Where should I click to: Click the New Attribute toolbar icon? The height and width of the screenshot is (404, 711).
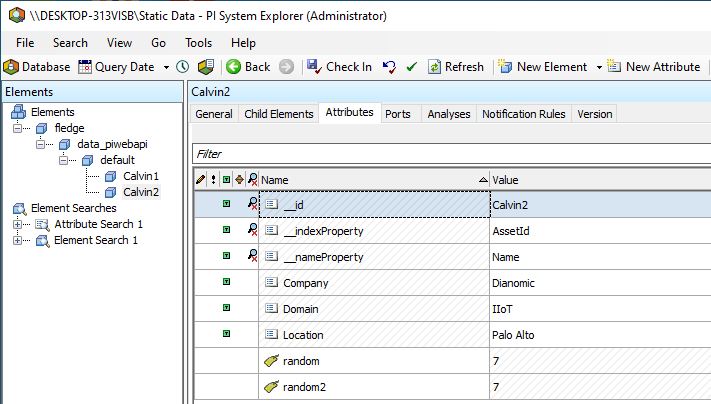(614, 67)
